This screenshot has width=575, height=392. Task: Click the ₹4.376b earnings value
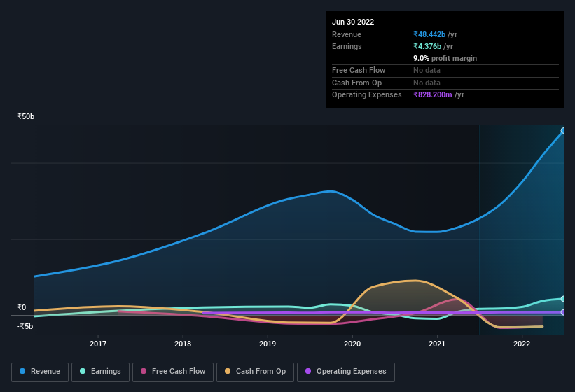tap(427, 46)
